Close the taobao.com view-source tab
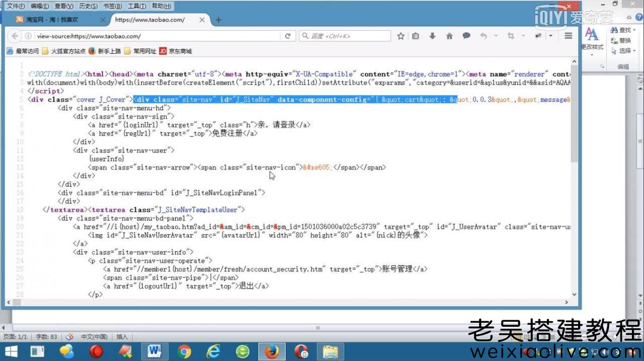 click(202, 20)
